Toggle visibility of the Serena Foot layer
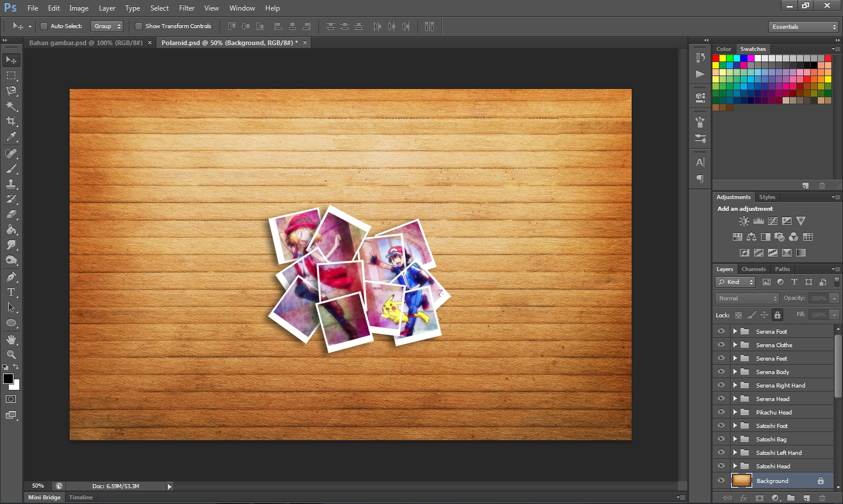The height and width of the screenshot is (504, 843). (x=721, y=331)
